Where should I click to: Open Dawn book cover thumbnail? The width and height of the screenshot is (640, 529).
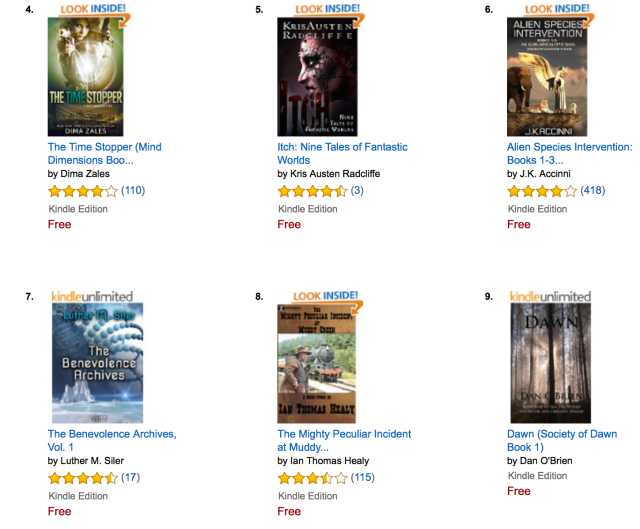click(x=551, y=363)
